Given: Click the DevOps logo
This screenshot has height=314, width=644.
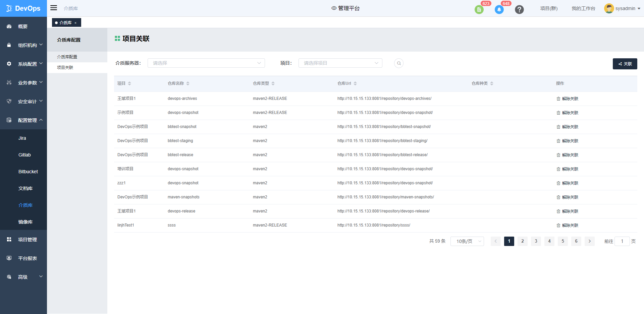Looking at the screenshot, I should pos(23,8).
